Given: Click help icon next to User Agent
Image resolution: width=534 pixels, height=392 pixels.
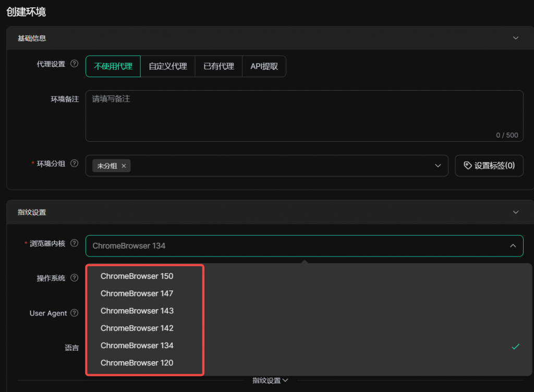Looking at the screenshot, I should pos(74,313).
